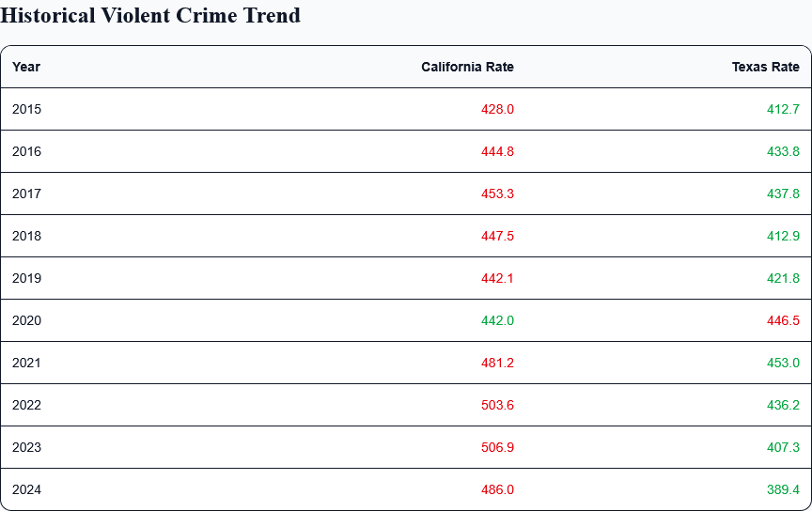
Task: Click red Texas value 446.5
Action: coord(783,320)
